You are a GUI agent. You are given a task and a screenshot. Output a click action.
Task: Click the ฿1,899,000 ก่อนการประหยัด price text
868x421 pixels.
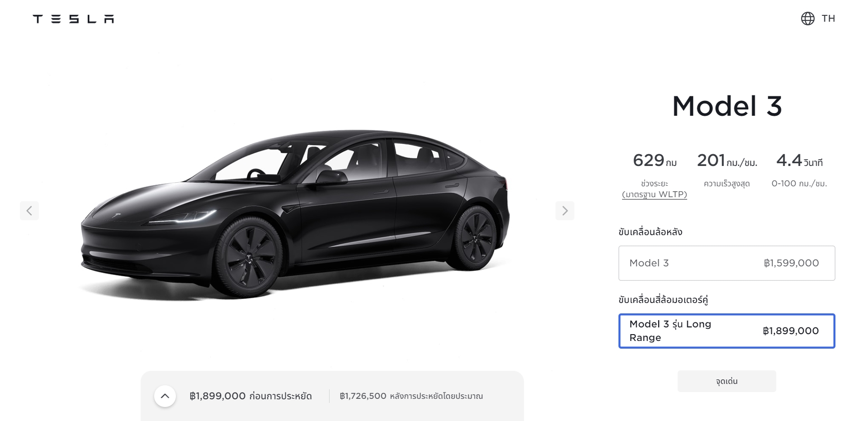pos(250,396)
